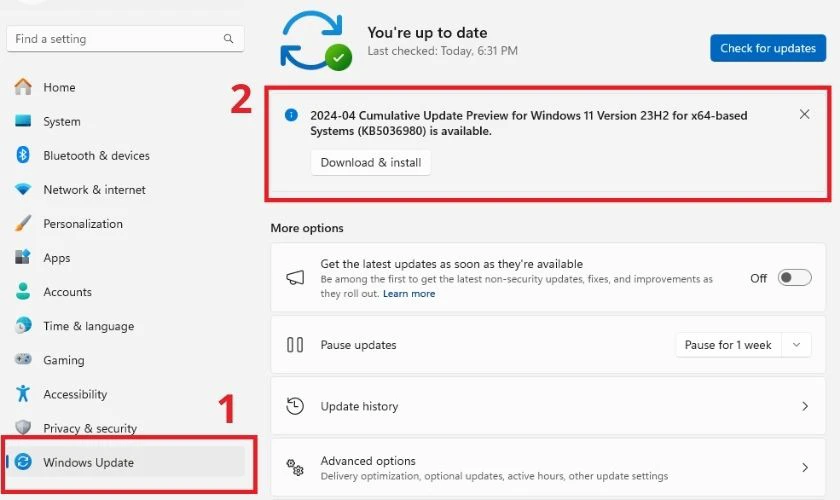Click the 'You're up to date' heading
840x500 pixels.
click(x=427, y=33)
